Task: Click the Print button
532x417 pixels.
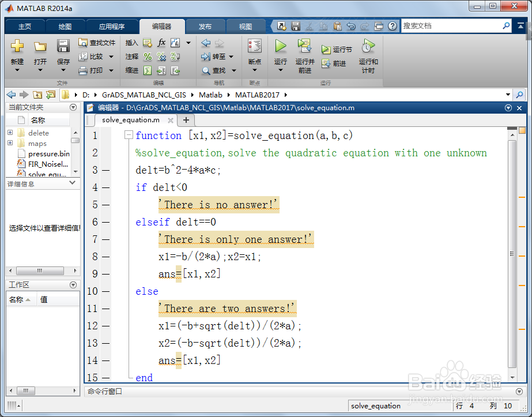Action: [x=90, y=70]
